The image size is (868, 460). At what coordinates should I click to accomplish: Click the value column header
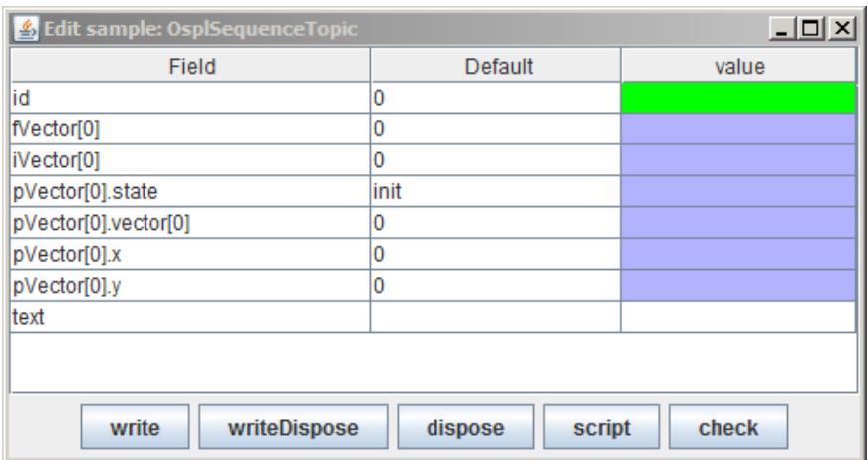pos(738,66)
